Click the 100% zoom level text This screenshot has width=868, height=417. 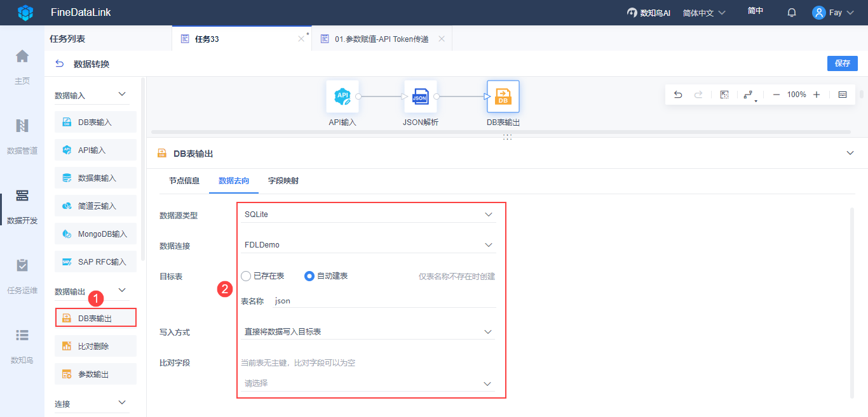[797, 95]
